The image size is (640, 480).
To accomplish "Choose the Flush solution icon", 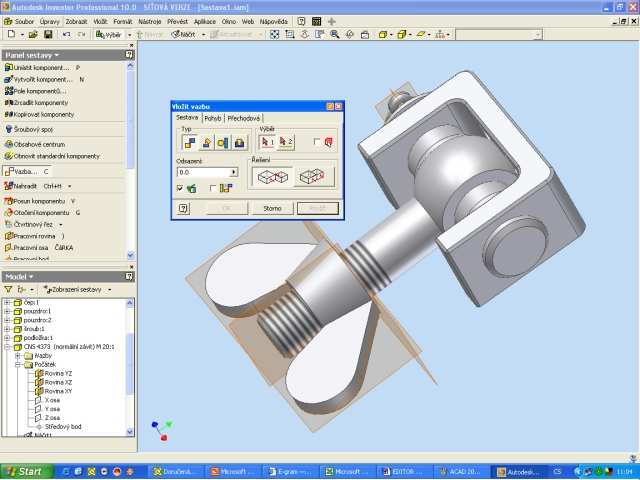I will coord(312,177).
